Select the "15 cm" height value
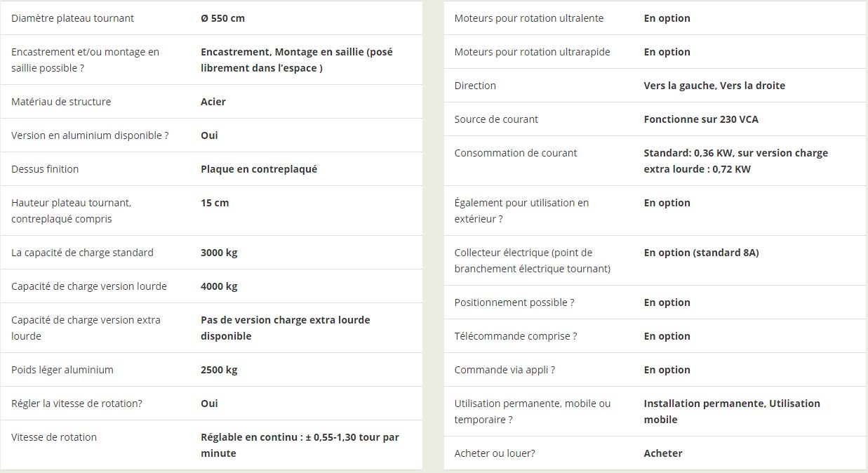 [x=215, y=203]
